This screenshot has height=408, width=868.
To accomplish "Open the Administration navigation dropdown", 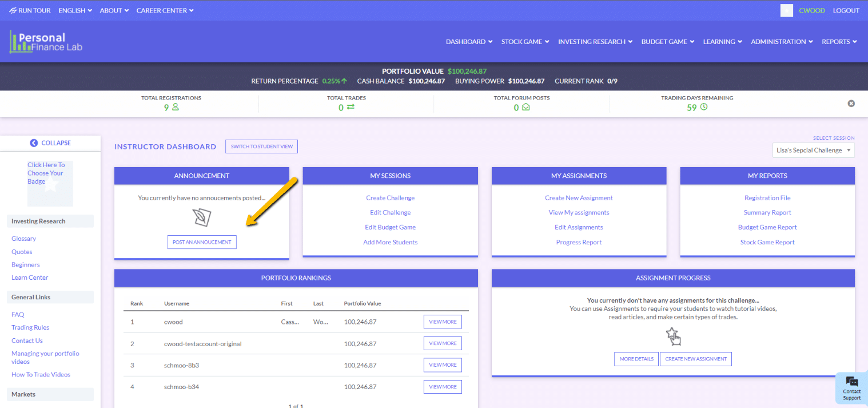I will click(782, 42).
